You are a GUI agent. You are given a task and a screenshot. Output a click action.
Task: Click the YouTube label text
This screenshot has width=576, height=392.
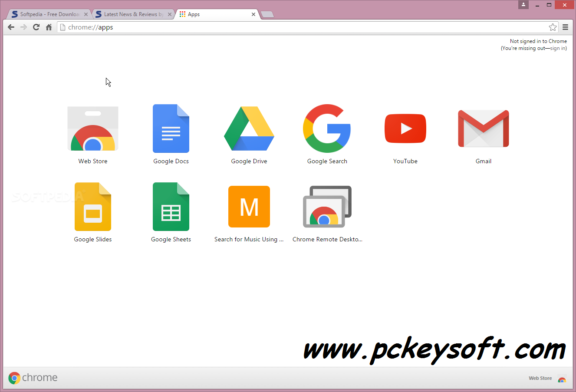pyautogui.click(x=405, y=161)
